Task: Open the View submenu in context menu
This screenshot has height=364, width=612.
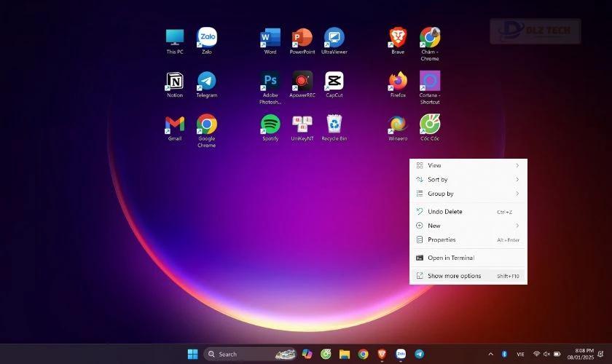Action: [x=468, y=165]
